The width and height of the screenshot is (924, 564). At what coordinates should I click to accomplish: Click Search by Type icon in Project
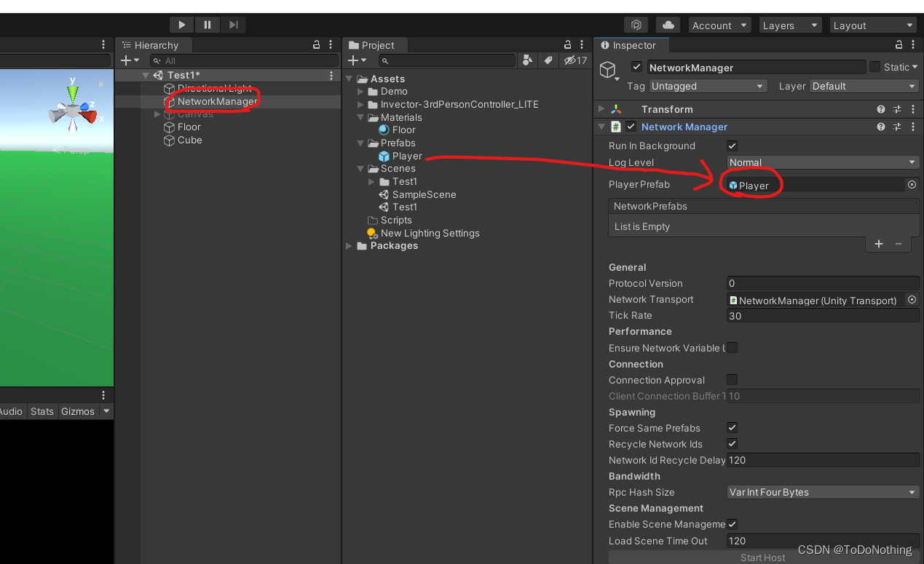(x=529, y=60)
